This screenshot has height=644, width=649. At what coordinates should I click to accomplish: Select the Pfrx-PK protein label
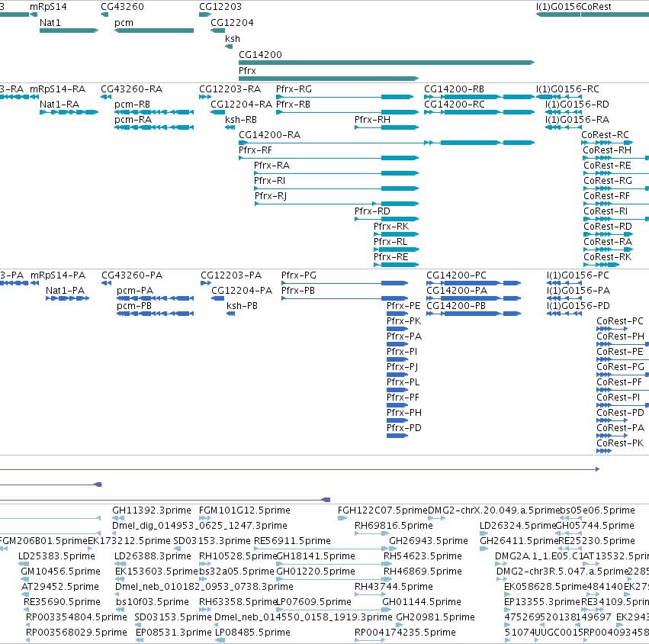point(404,321)
